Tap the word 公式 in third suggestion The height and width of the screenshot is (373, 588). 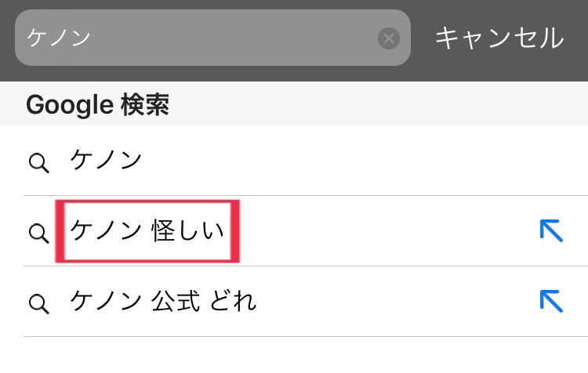click(176, 301)
